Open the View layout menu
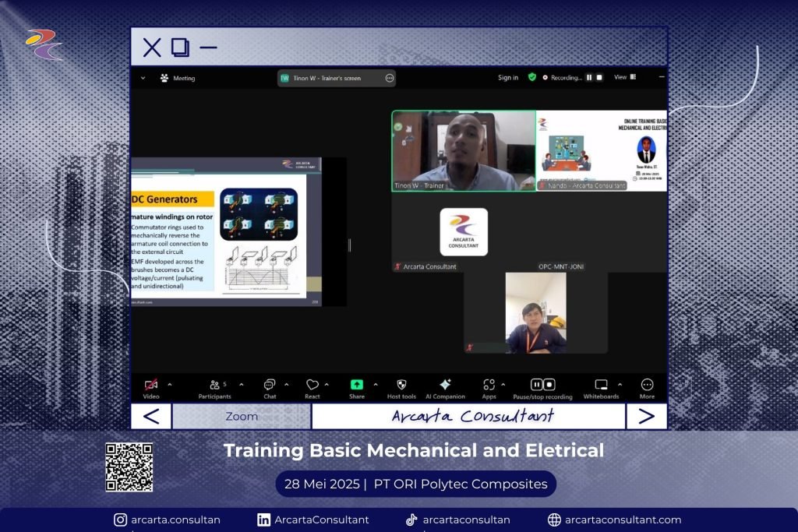The height and width of the screenshot is (532, 798). (x=624, y=78)
